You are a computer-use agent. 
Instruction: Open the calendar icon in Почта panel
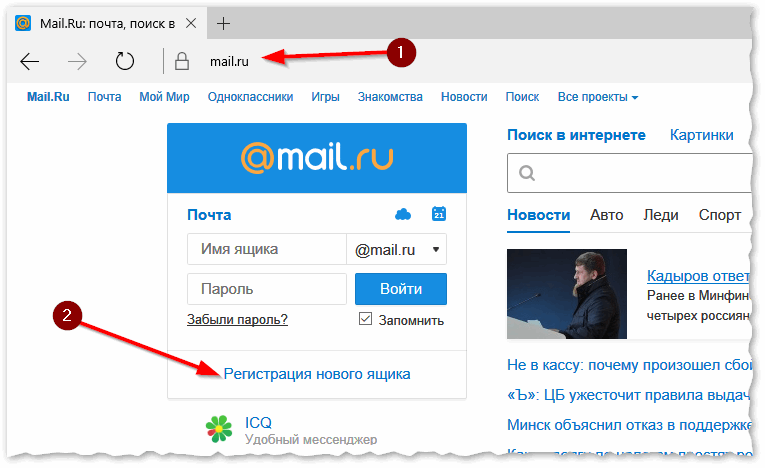439,214
